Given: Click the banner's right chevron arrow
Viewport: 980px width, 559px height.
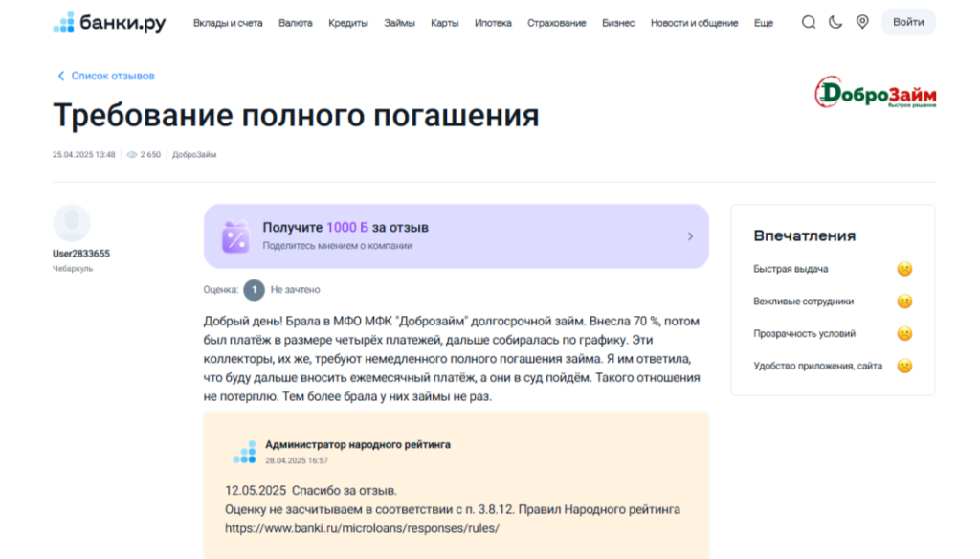Looking at the screenshot, I should [690, 236].
